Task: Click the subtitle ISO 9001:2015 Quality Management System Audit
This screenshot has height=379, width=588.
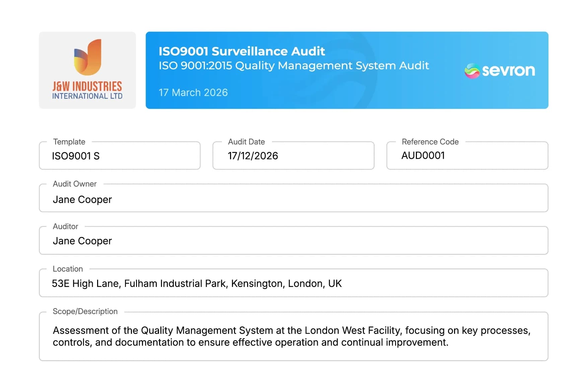Action: click(294, 66)
